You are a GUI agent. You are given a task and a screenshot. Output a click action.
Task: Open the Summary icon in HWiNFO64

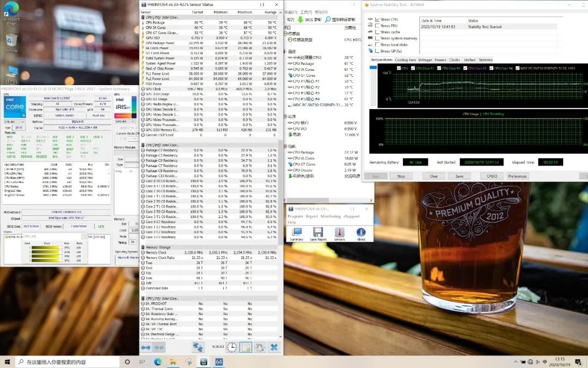[297, 233]
